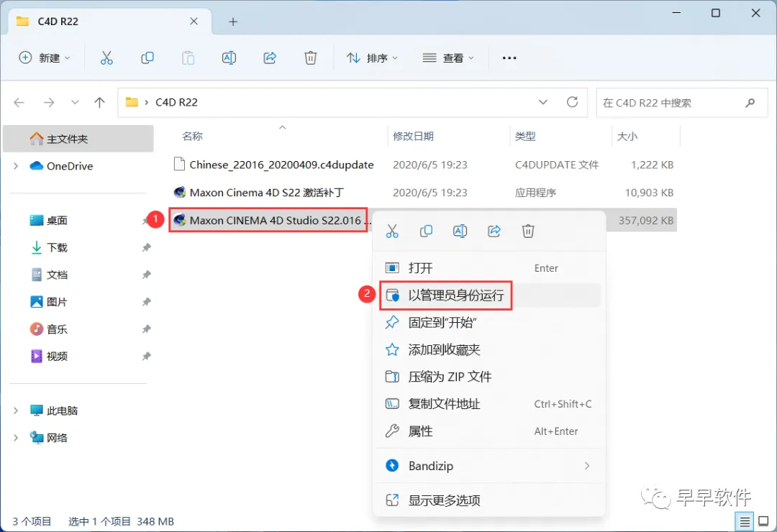777x532 pixels.
Task: Open a new tab with the plus button
Action: tap(233, 22)
